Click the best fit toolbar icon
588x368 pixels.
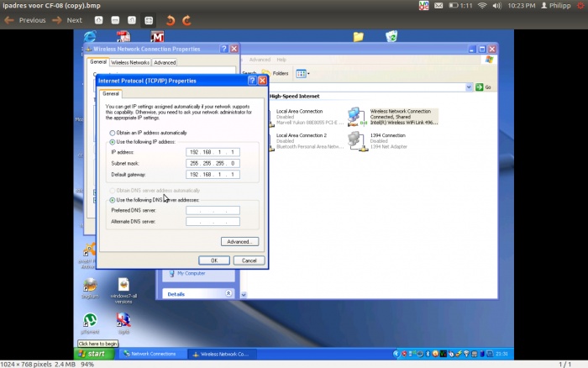click(x=149, y=20)
